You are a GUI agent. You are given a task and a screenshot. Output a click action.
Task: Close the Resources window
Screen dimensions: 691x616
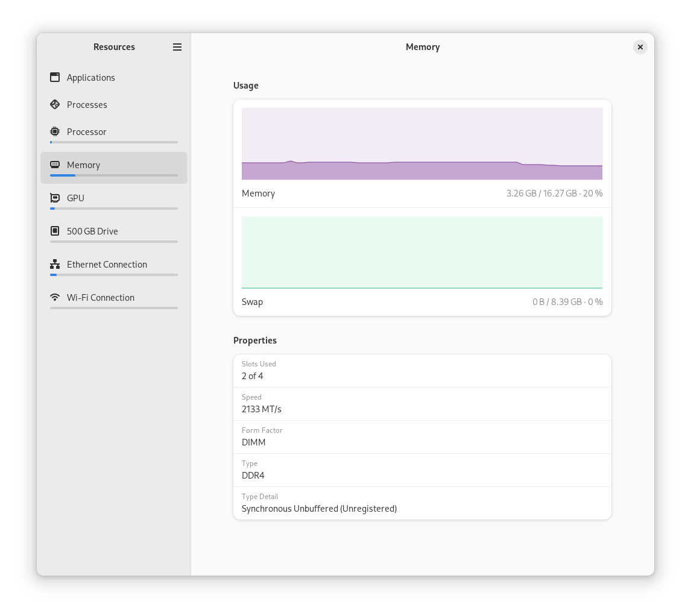640,47
